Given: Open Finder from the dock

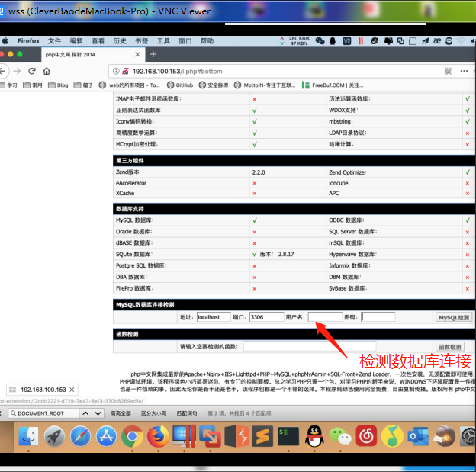Looking at the screenshot, I should point(28,436).
